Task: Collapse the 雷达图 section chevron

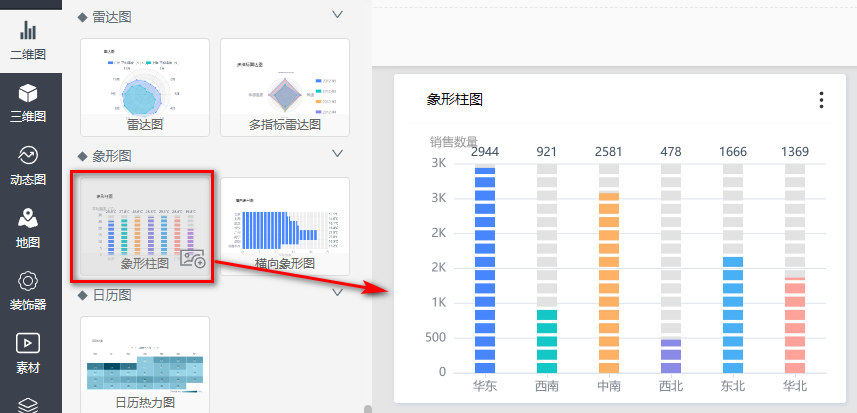Action: coord(337,15)
